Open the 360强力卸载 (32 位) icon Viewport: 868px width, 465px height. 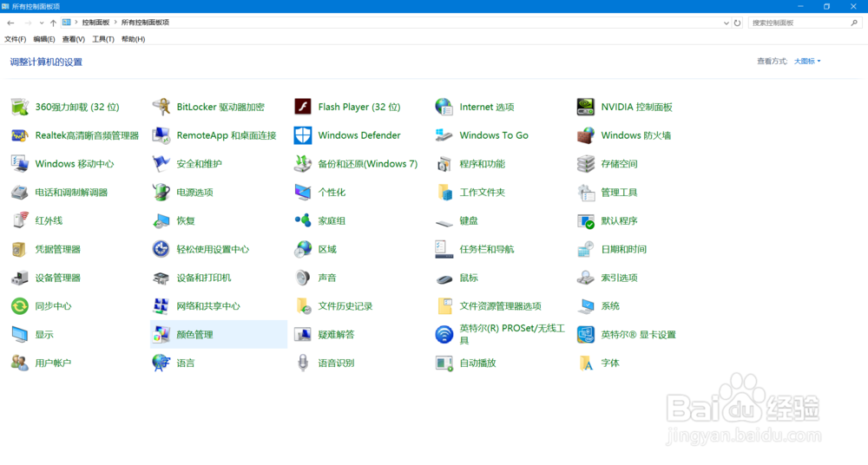[20, 107]
